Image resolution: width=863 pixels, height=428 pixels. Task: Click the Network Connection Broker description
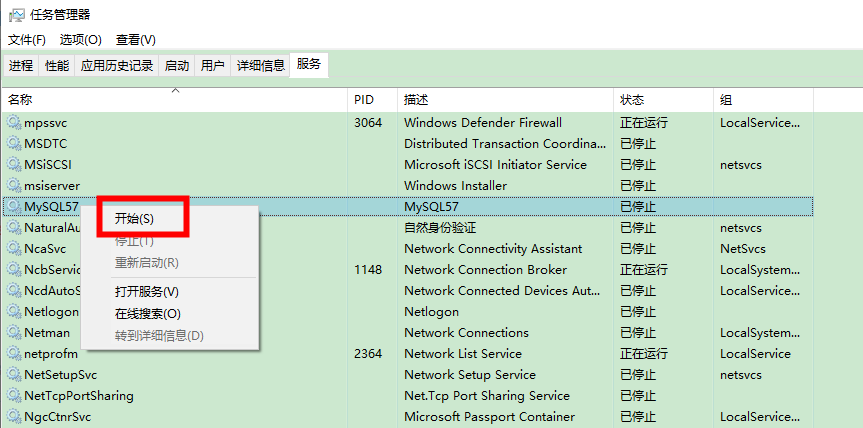485,270
